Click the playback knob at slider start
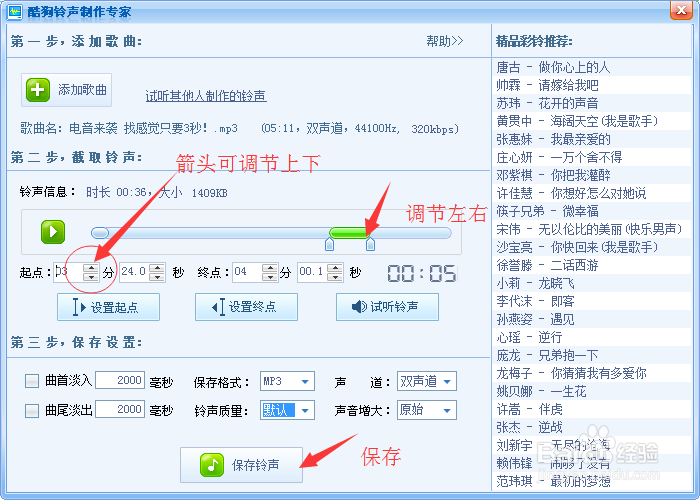This screenshot has width=700, height=500. [100, 233]
